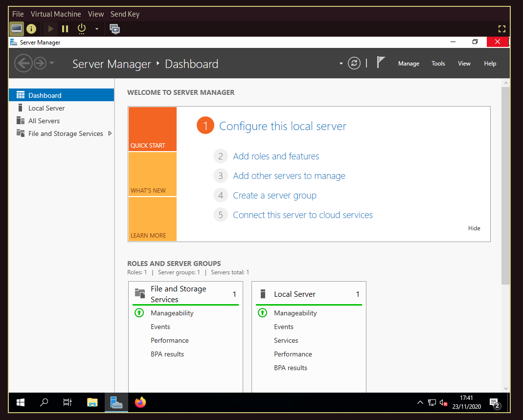The height and width of the screenshot is (420, 523).
Task: Click the Local Server tile server icon
Action: (x=263, y=294)
